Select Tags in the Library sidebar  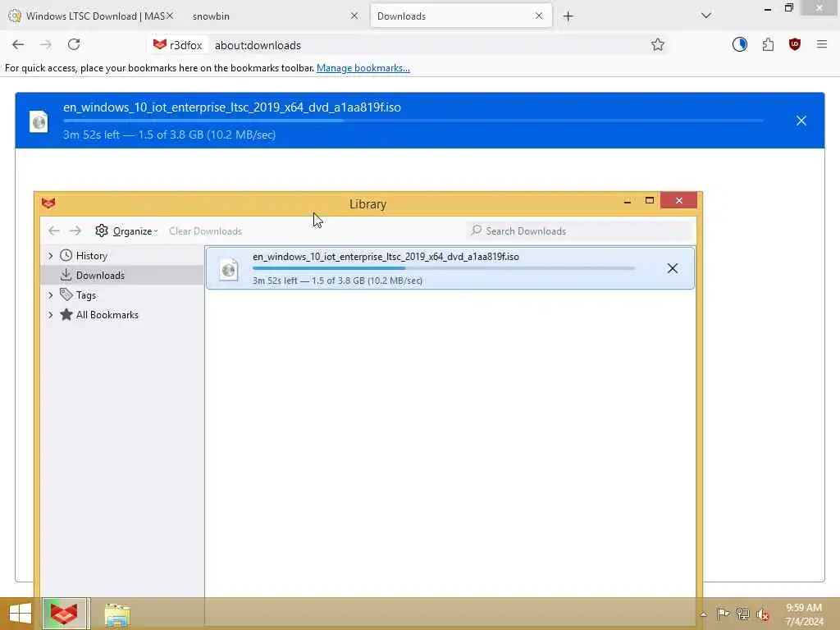[x=85, y=295]
